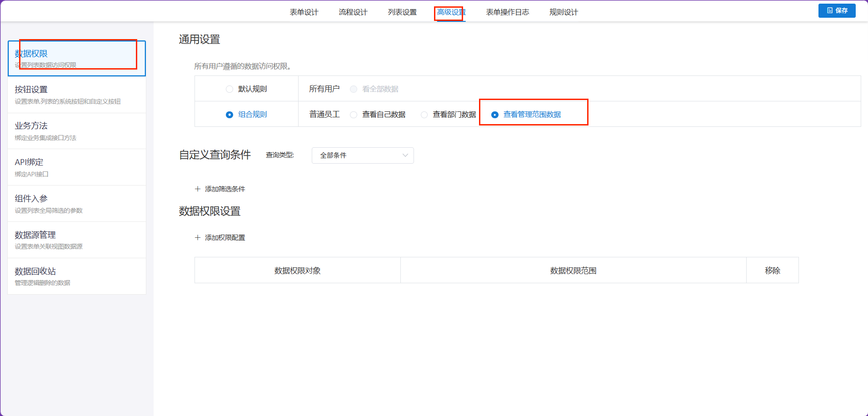Go to the 规则设计 tab
This screenshot has height=416, width=868.
pos(564,12)
